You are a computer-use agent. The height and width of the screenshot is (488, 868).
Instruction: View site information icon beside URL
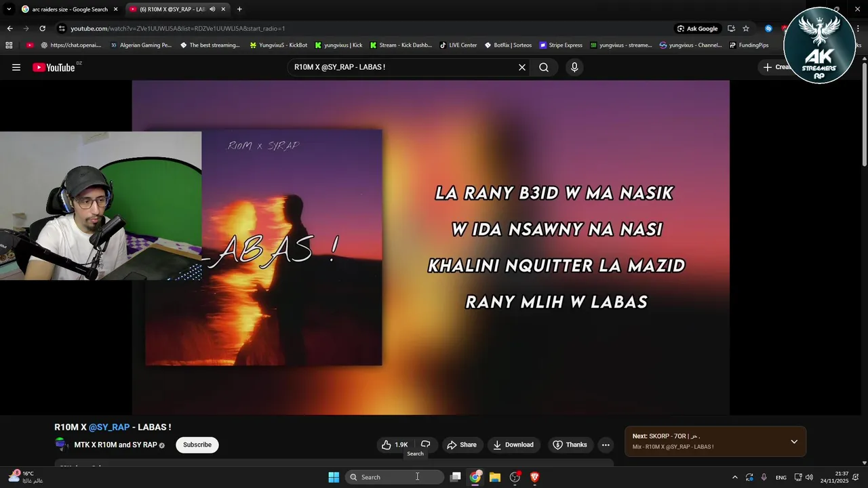pos(62,28)
